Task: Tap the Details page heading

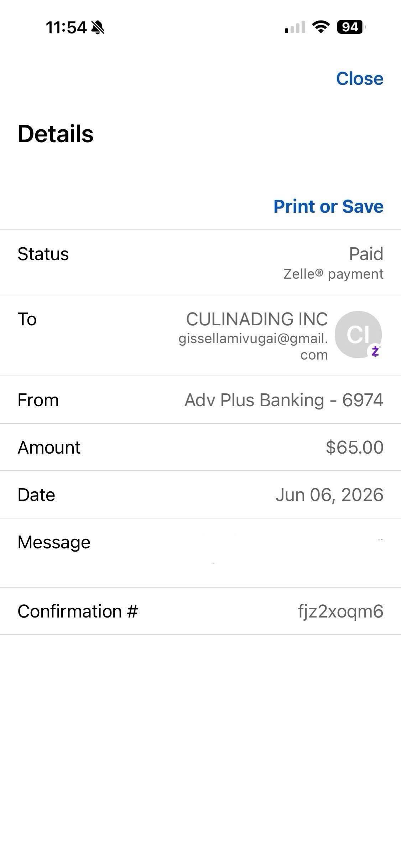Action: 56,134
